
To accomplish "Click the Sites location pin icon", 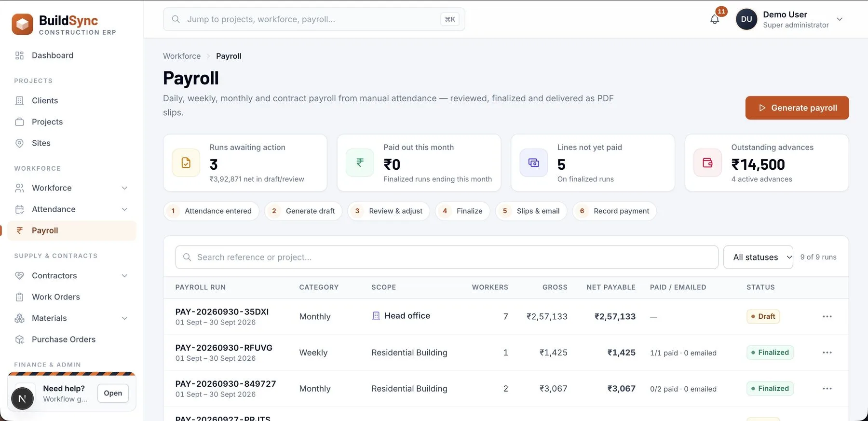I will 19,143.
